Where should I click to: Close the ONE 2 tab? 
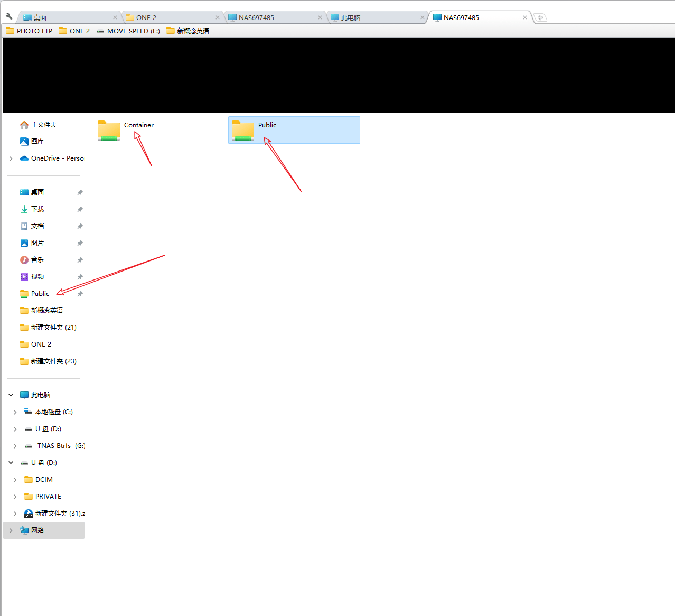(x=218, y=17)
